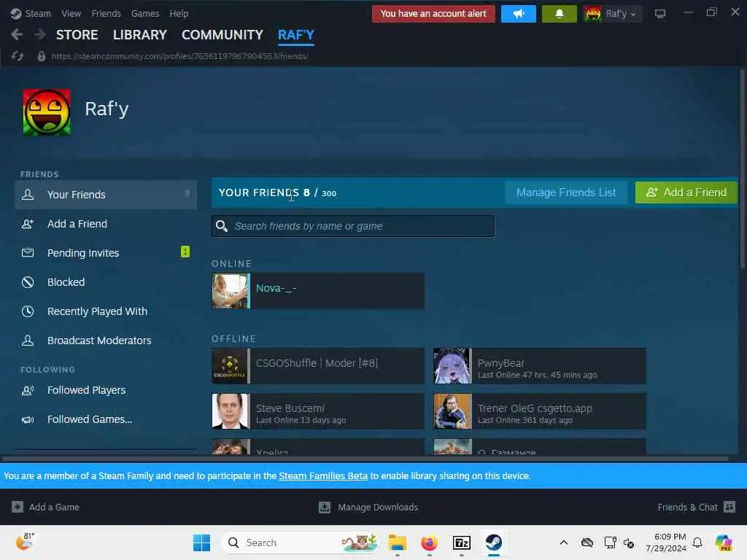Open 7-Zip from the taskbar
The height and width of the screenshot is (560, 747).
pos(462,542)
